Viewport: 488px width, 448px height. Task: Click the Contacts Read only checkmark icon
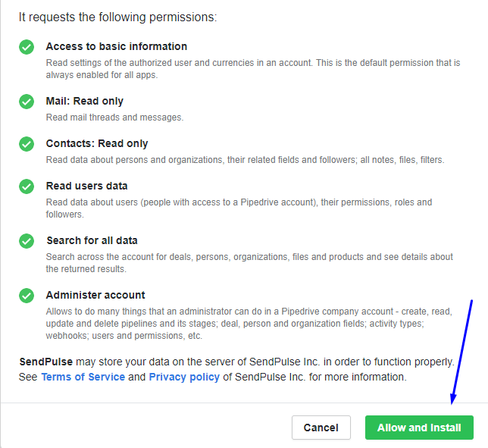(x=27, y=144)
